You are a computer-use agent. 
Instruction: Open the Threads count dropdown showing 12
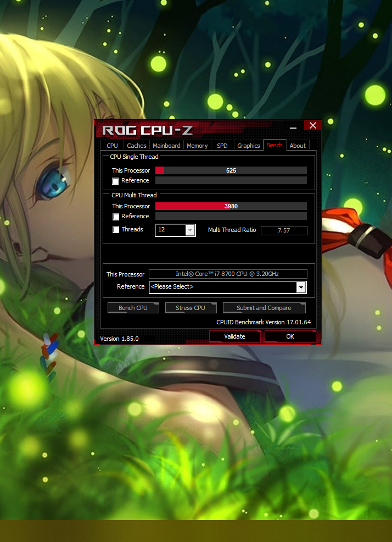click(x=176, y=230)
